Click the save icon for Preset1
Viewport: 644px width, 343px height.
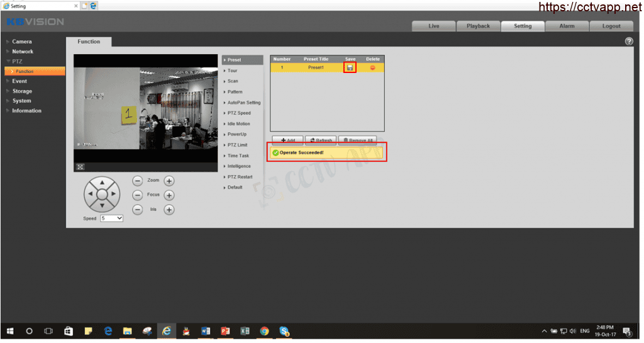[x=350, y=67]
